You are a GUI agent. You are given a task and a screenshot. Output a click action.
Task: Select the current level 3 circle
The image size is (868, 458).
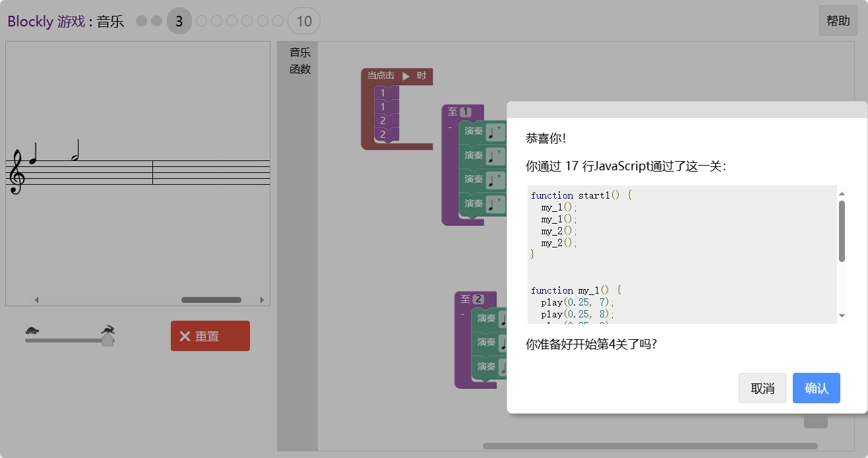179,21
